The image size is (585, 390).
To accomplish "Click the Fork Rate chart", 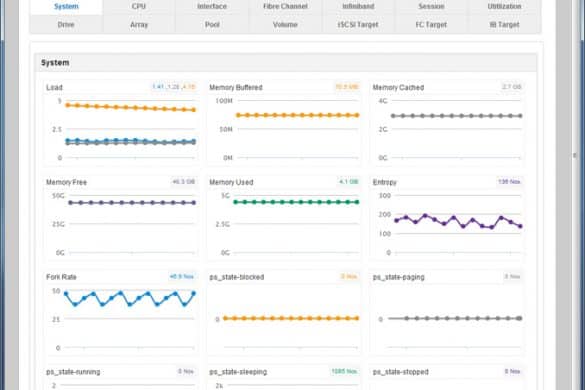I will tap(121, 319).
